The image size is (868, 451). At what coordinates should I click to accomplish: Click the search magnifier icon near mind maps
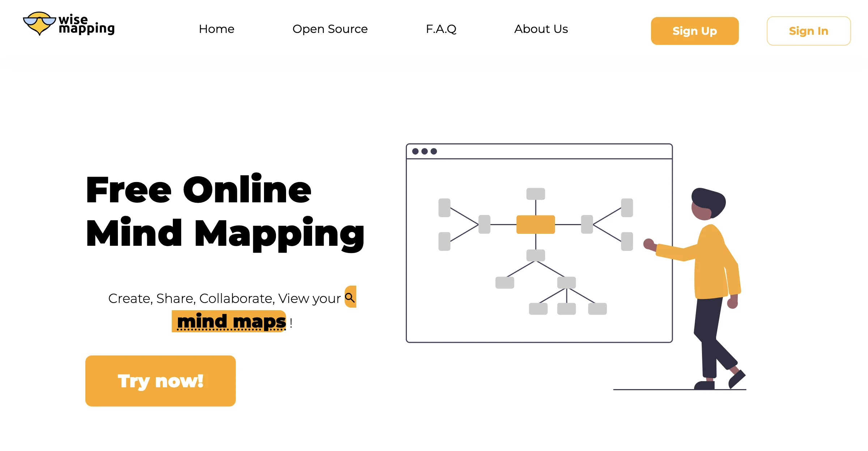351,298
